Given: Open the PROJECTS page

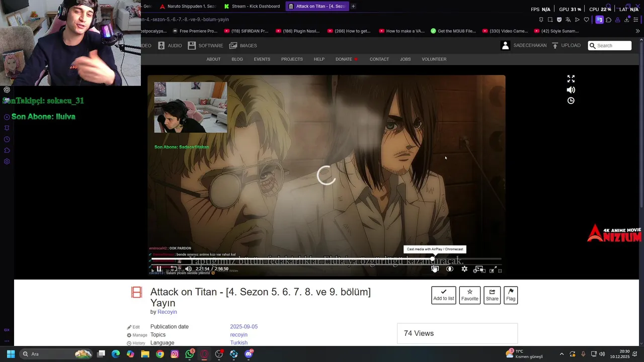Looking at the screenshot, I should coord(292,59).
